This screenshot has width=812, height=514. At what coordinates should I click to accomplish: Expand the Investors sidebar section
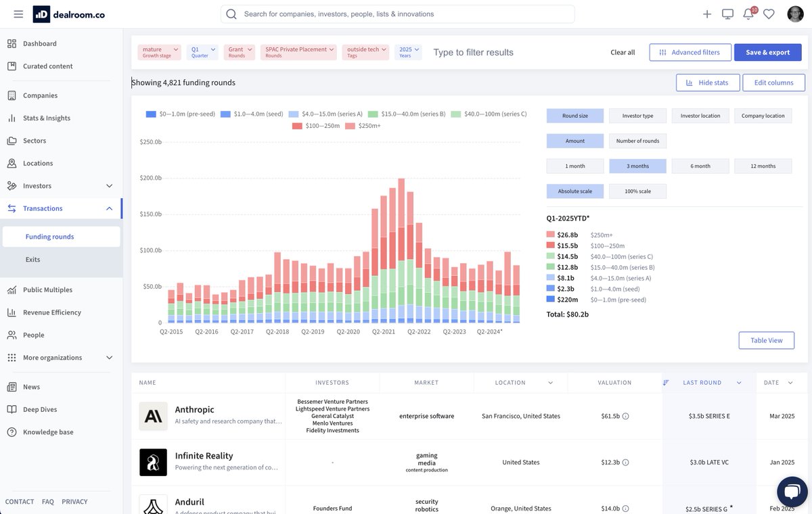click(110, 186)
